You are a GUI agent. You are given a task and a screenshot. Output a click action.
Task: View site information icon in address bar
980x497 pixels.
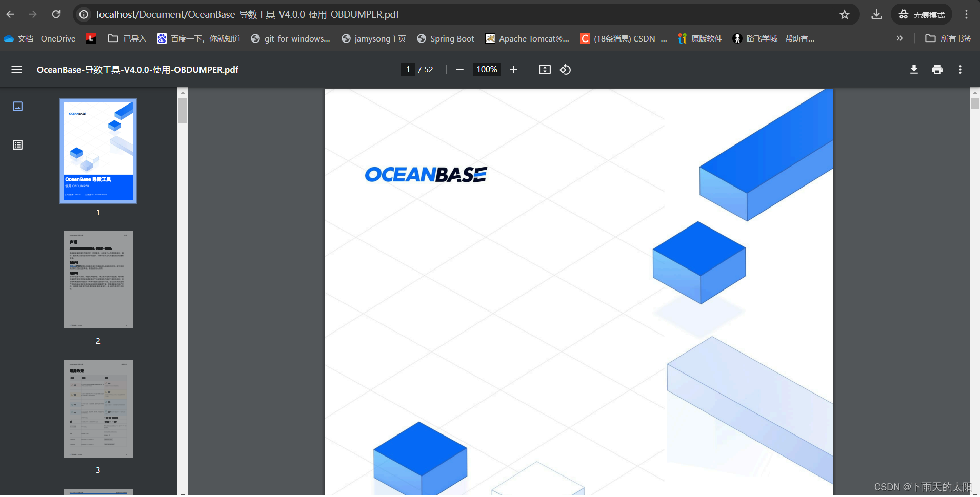coord(84,14)
